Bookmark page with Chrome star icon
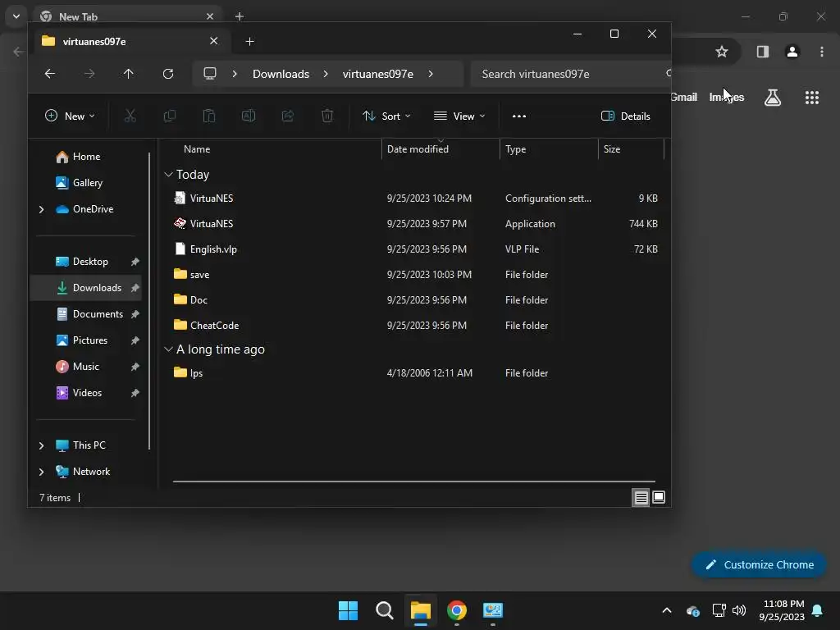This screenshot has height=630, width=840. click(x=722, y=52)
